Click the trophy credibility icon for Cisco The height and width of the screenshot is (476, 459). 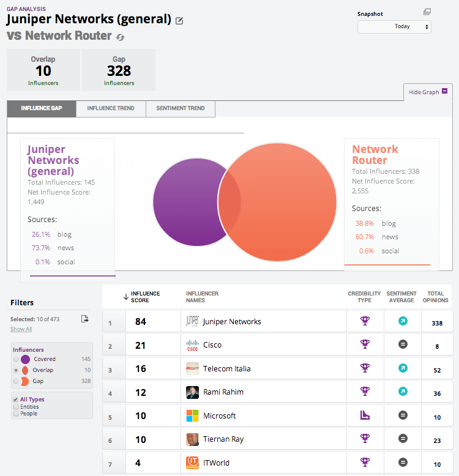tap(365, 344)
